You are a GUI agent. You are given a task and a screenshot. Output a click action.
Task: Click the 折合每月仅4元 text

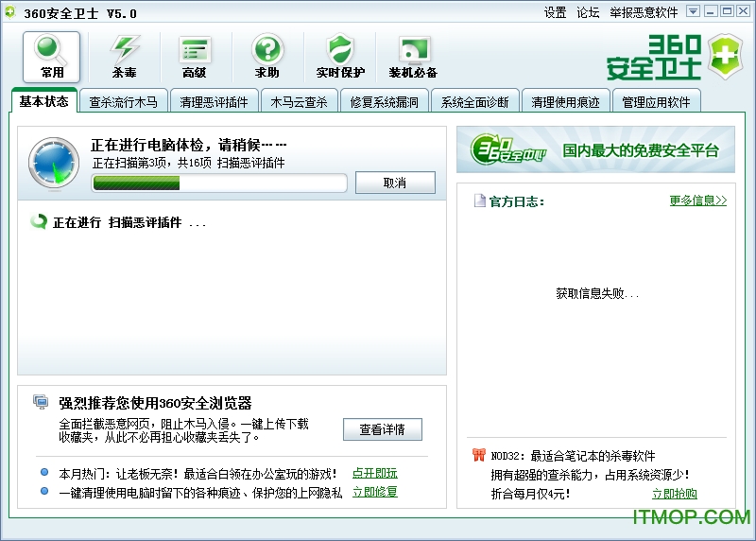point(530,494)
